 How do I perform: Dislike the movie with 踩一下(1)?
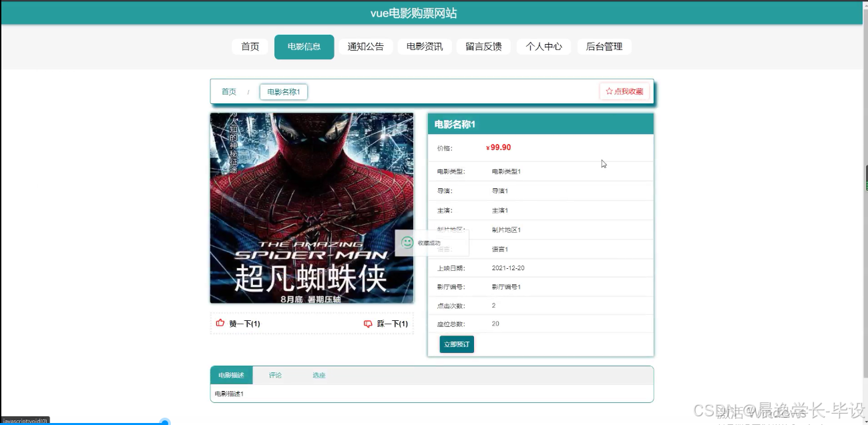[x=386, y=324]
